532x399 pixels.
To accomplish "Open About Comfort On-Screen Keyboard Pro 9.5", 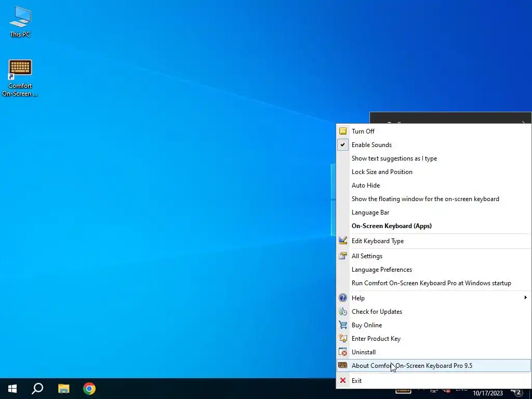I will (434, 365).
